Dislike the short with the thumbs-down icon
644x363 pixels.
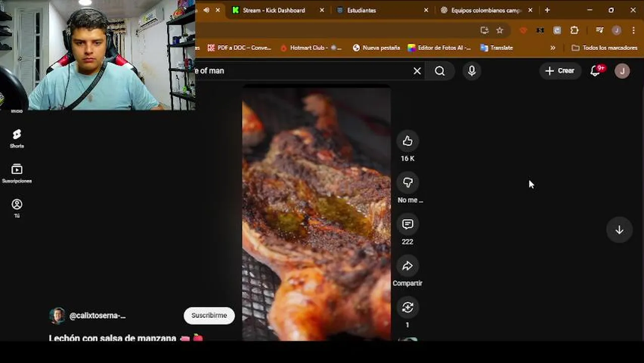tap(407, 183)
